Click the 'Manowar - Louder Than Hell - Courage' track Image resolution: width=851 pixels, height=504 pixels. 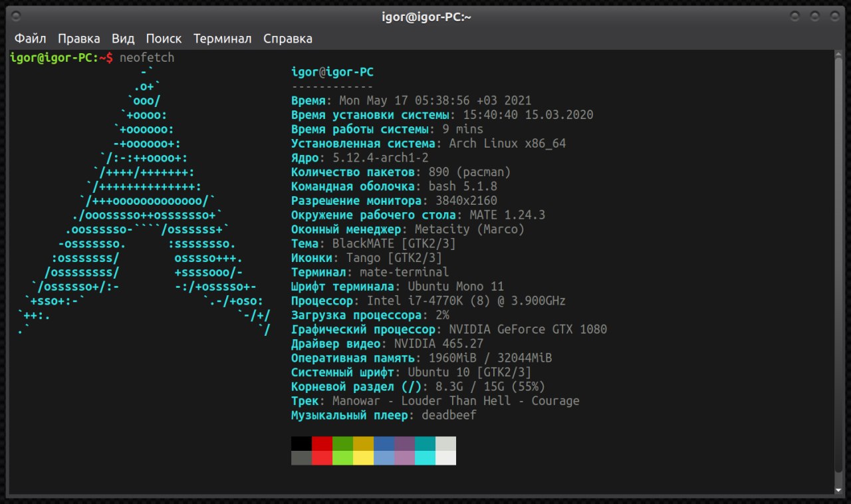pos(456,401)
